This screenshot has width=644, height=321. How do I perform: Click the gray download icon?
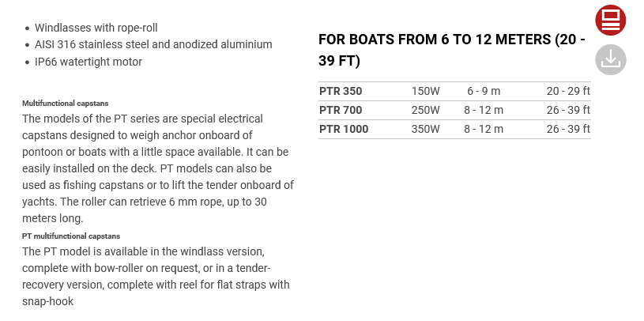tap(611, 59)
